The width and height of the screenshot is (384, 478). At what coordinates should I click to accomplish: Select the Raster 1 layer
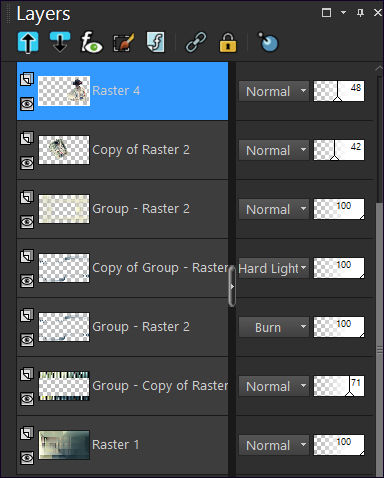click(122, 445)
